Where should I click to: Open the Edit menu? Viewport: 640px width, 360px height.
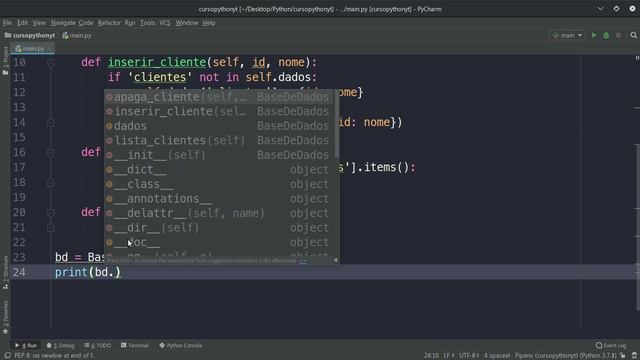[22, 23]
